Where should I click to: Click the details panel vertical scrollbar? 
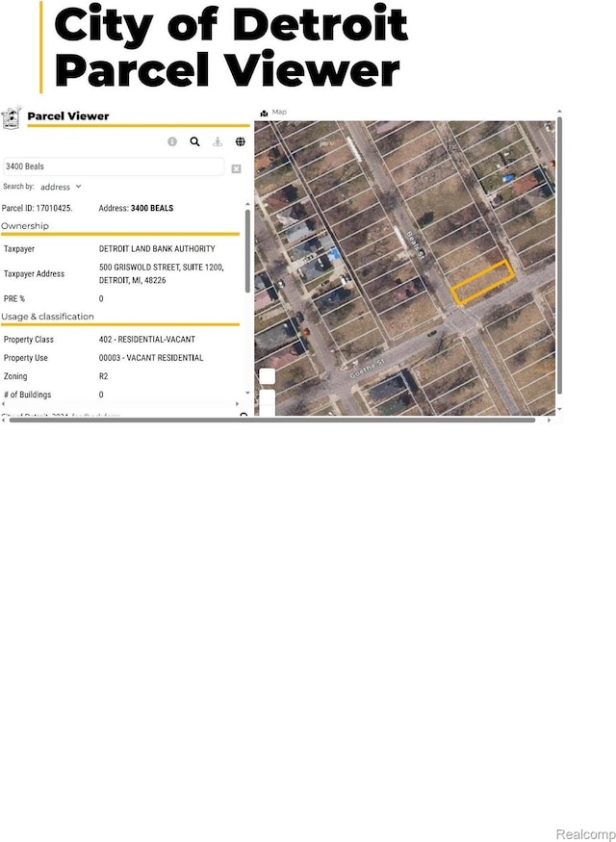(247, 251)
